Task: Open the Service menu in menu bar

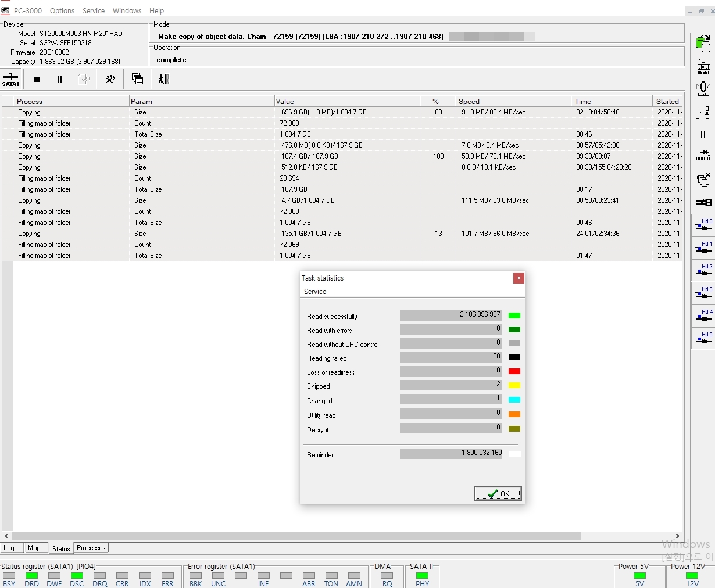Action: (x=94, y=11)
